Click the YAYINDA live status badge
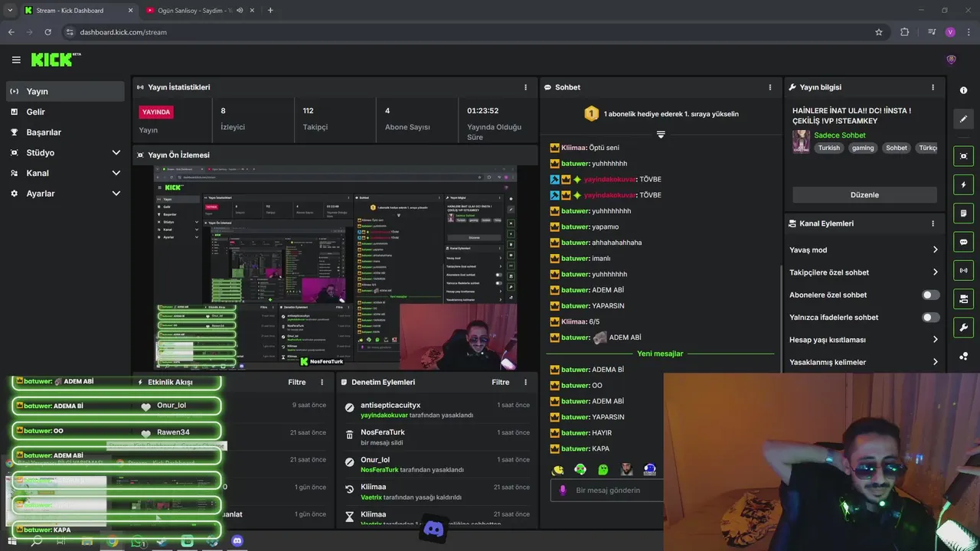Screen dimensions: 980x551 pyautogui.click(x=156, y=112)
